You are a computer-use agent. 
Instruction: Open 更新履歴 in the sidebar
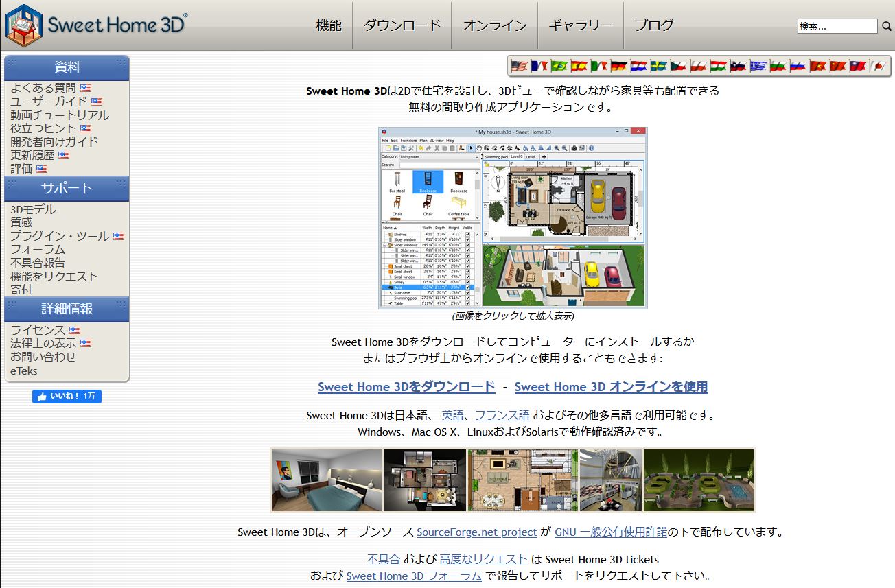pos(32,155)
